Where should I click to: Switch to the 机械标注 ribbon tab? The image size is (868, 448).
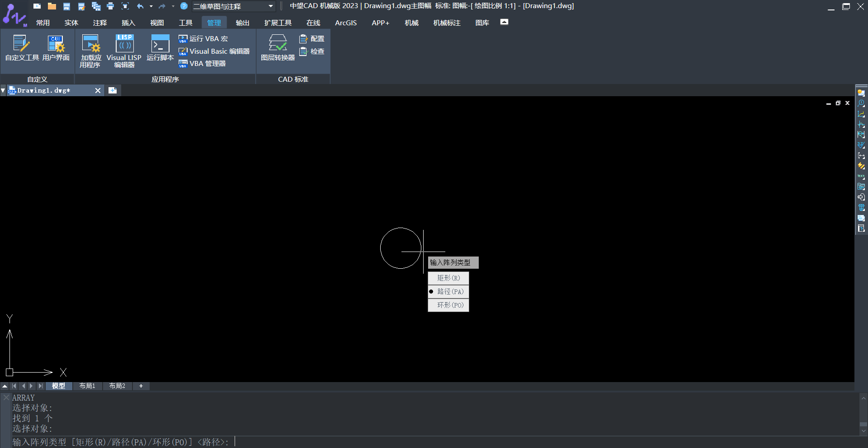tap(447, 23)
